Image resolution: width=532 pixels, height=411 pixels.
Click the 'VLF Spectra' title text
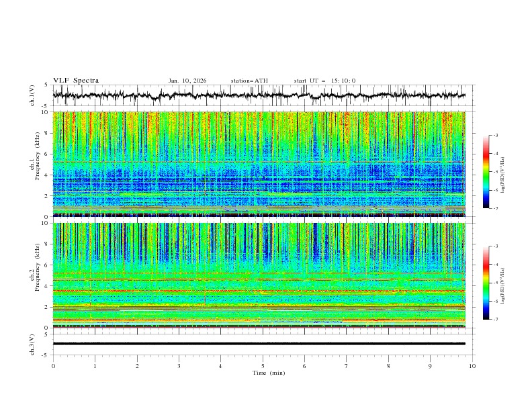pyautogui.click(x=76, y=81)
